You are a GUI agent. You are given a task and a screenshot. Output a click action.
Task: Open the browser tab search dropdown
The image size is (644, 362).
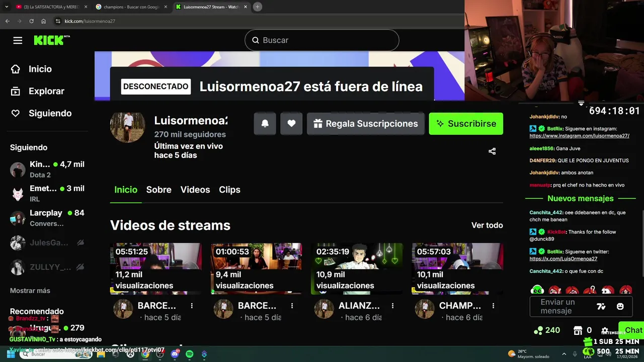[x=6, y=7]
